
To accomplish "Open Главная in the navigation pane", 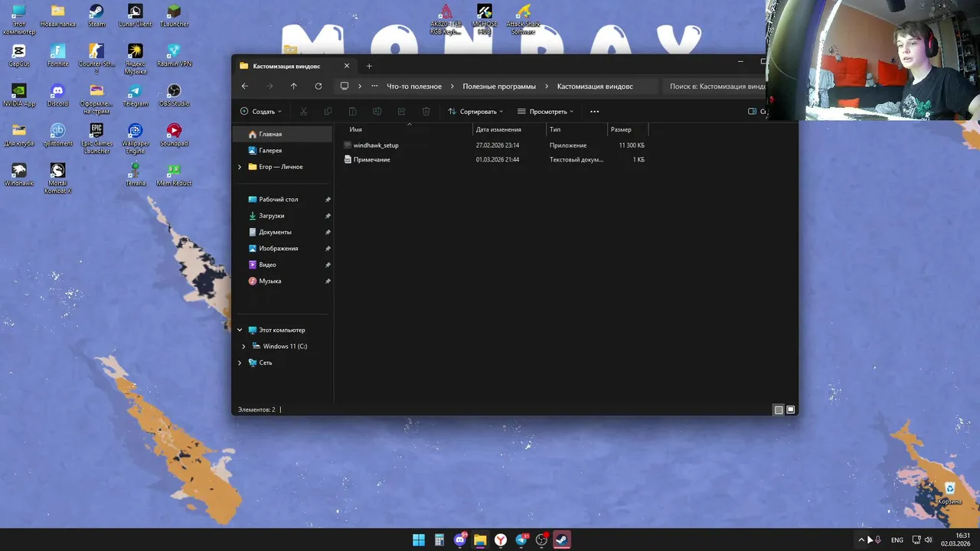I will (283, 134).
